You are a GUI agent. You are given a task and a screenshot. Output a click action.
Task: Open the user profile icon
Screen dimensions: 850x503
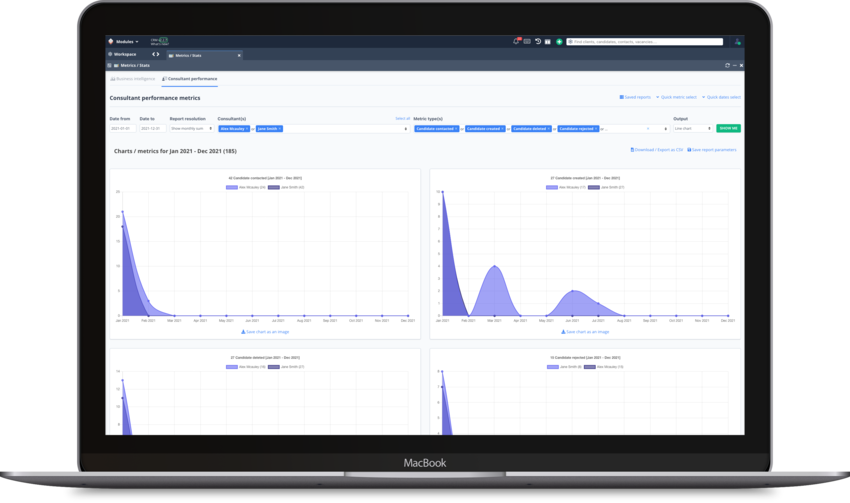click(x=737, y=41)
